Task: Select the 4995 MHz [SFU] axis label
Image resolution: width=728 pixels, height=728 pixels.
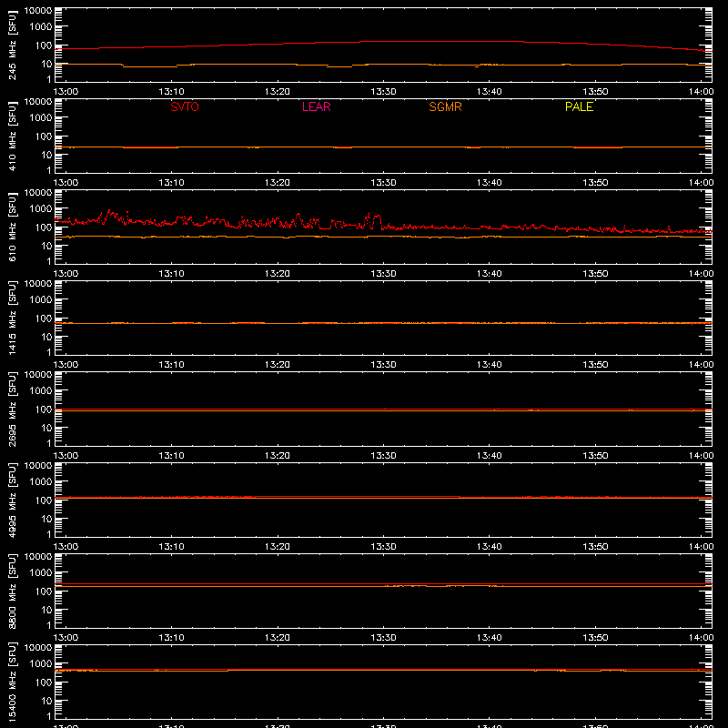Action: click(x=13, y=500)
